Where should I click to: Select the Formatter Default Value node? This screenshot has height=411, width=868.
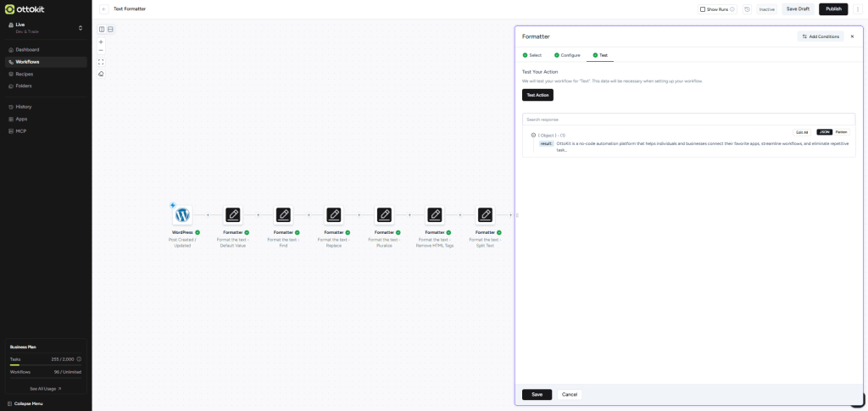click(232, 215)
